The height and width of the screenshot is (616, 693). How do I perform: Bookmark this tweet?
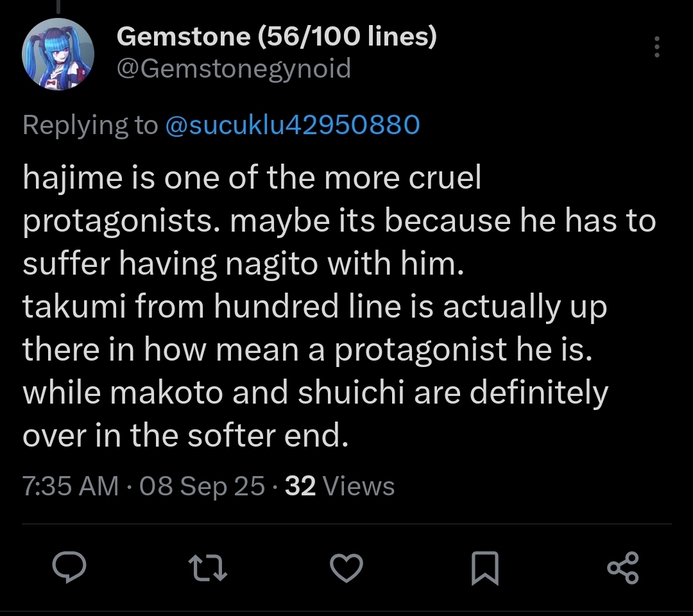pyautogui.click(x=484, y=569)
